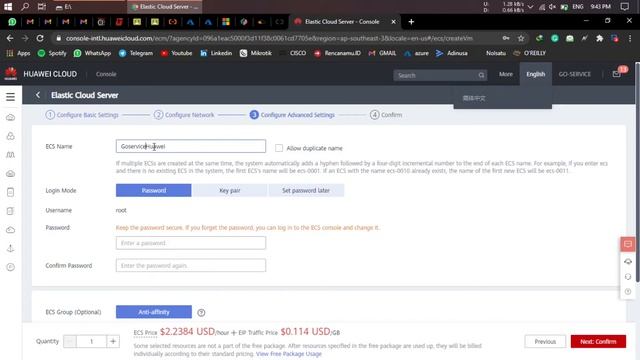Viewport: 640px width, 360px height.
Task: Click the Huawei Cloud logo
Action: 11,74
